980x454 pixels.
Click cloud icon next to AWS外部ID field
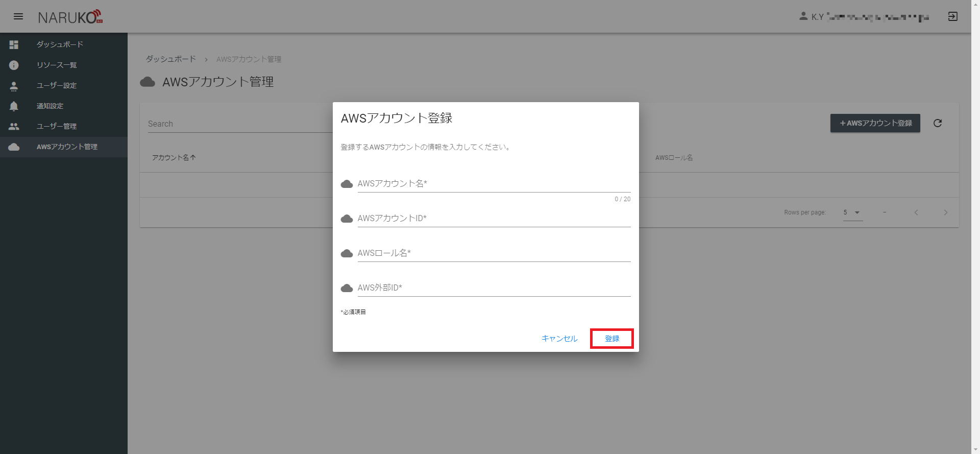point(347,288)
